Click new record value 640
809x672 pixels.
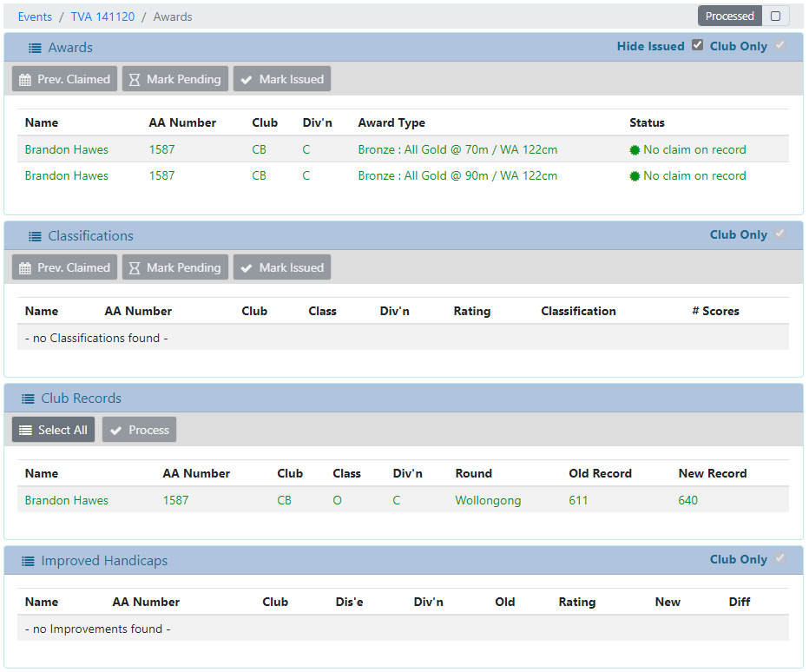687,501
